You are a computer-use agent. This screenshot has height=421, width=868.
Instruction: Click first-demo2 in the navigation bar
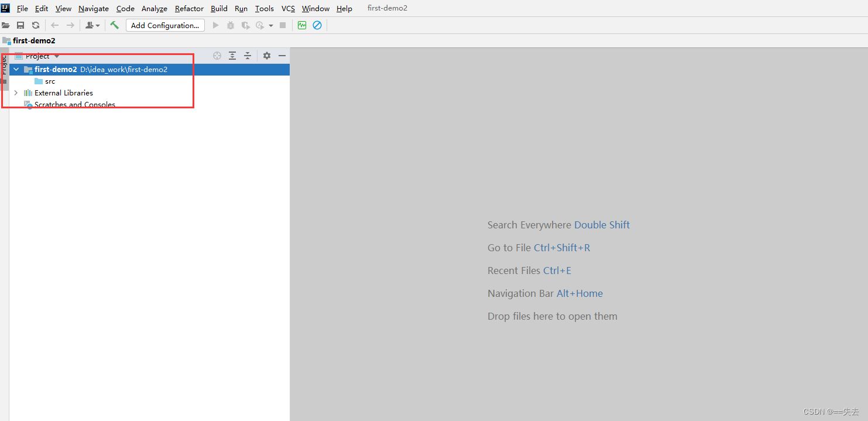click(x=34, y=40)
